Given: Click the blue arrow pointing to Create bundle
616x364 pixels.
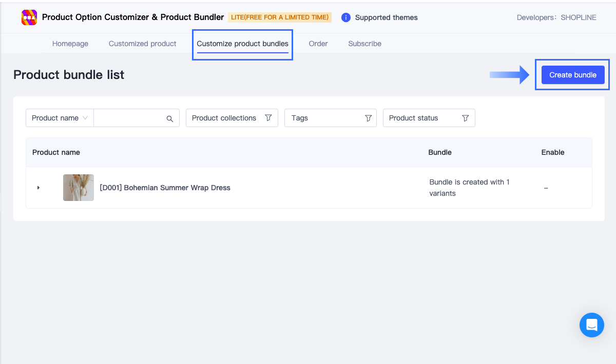Looking at the screenshot, I should tap(509, 74).
